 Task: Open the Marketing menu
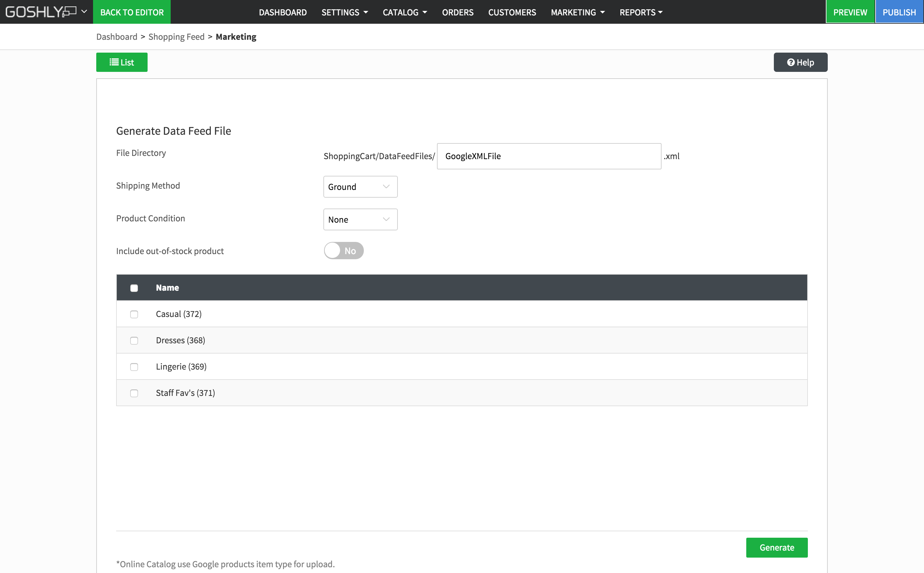pos(577,12)
